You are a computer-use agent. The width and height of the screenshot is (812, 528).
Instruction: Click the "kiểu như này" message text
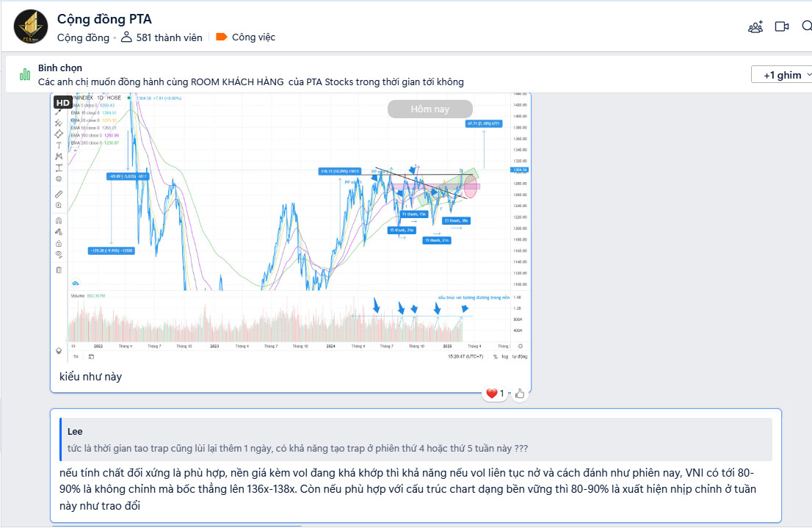[x=91, y=377]
